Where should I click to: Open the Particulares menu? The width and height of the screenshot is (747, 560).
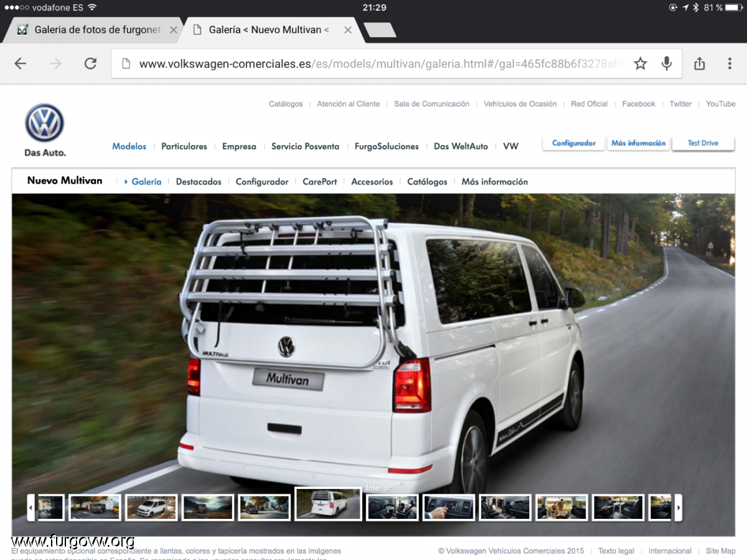(184, 146)
